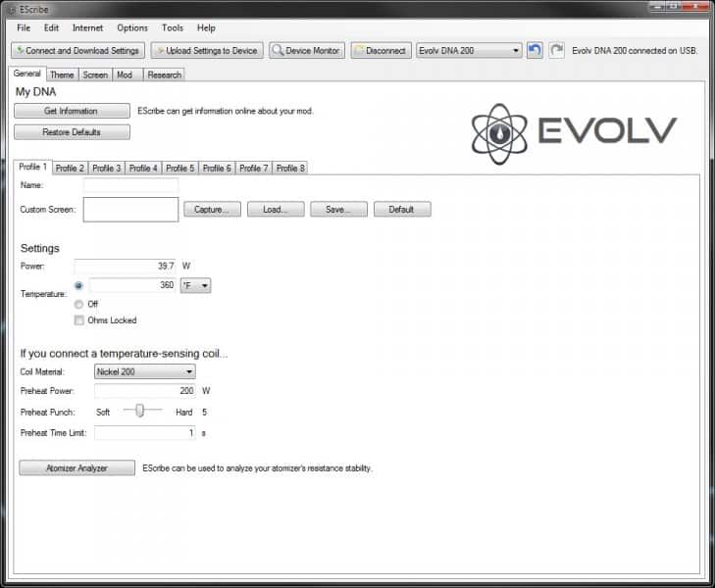Viewport: 715px width, 588px height.
Task: Select the temperature value radio button
Action: pyautogui.click(x=78, y=285)
